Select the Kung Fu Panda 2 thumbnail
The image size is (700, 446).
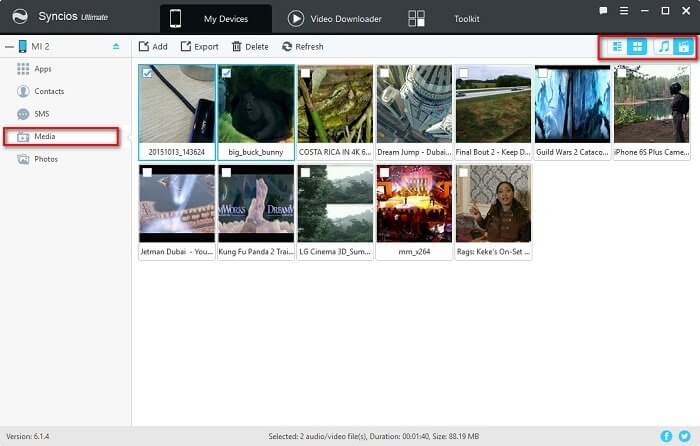pyautogui.click(x=256, y=204)
